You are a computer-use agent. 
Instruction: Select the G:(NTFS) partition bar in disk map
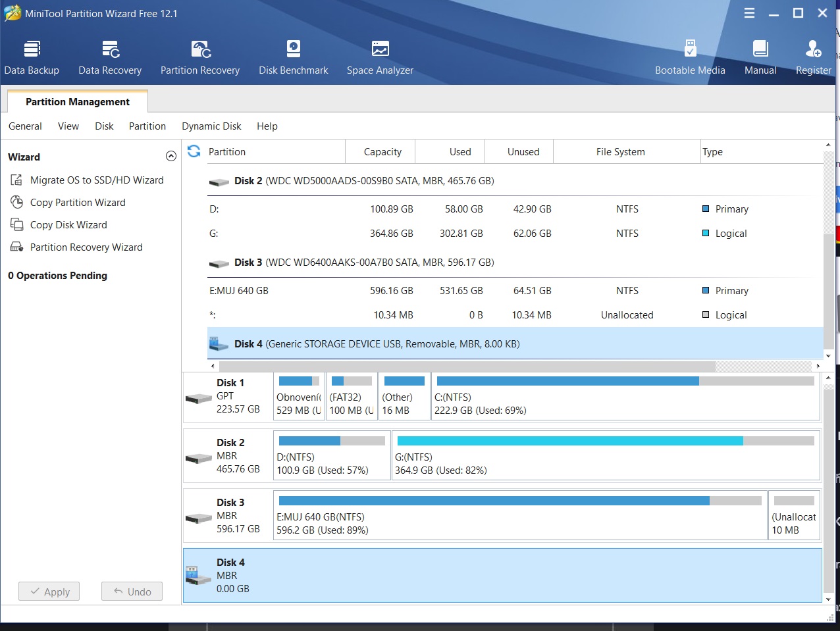(606, 455)
